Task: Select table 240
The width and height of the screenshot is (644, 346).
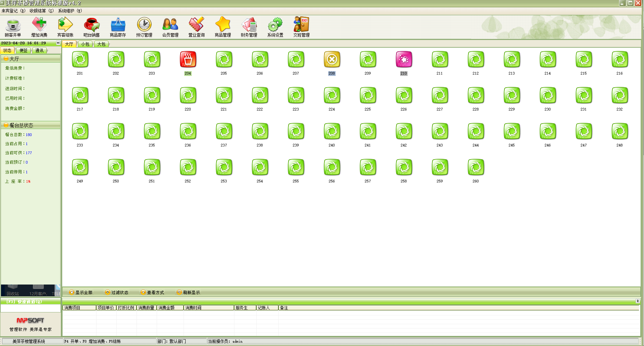Action: tap(332, 131)
